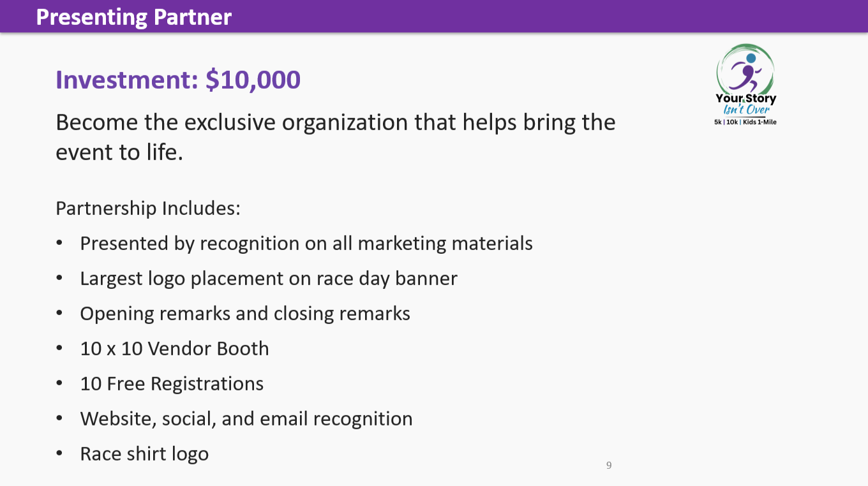
Task: Click the Become the exclusive organization sentence
Action: pos(336,122)
